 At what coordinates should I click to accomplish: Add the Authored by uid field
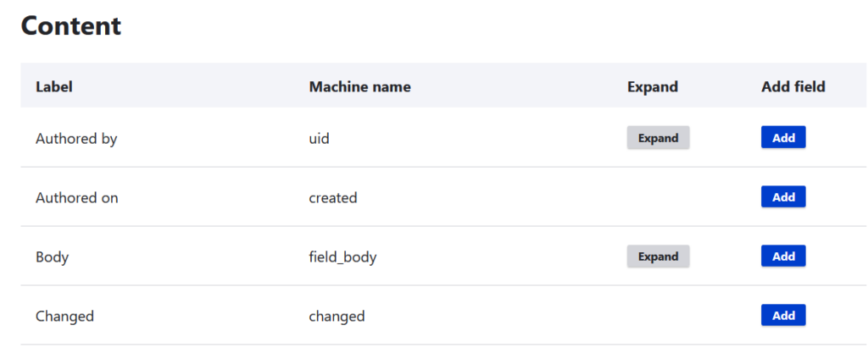click(x=783, y=138)
